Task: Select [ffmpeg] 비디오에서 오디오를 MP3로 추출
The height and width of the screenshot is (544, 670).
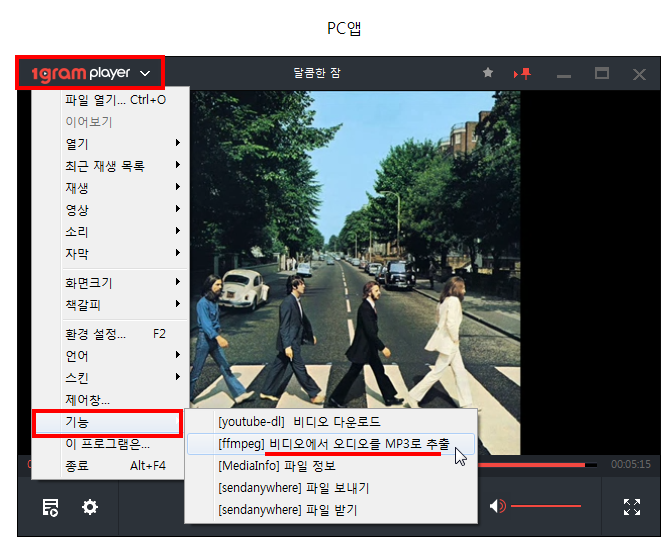Action: tap(331, 444)
